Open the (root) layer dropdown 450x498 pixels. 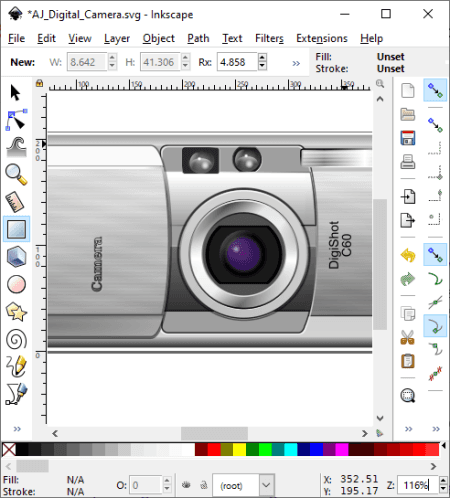pos(266,485)
